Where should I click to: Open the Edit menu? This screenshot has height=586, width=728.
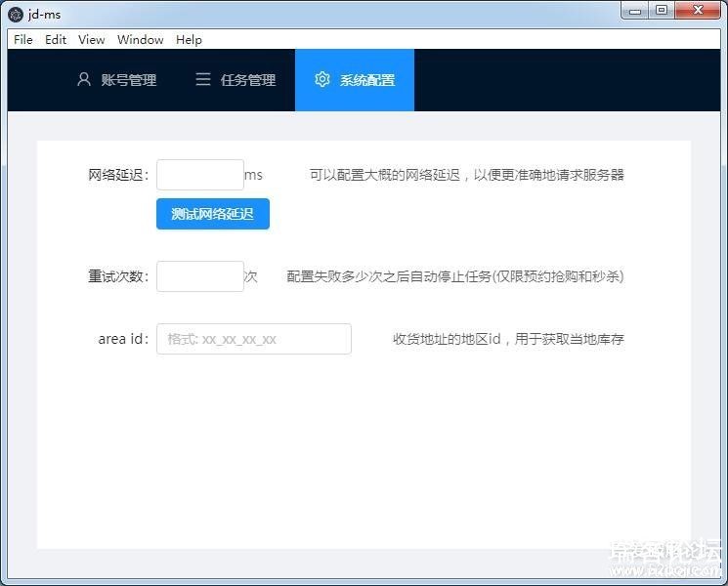coord(56,40)
